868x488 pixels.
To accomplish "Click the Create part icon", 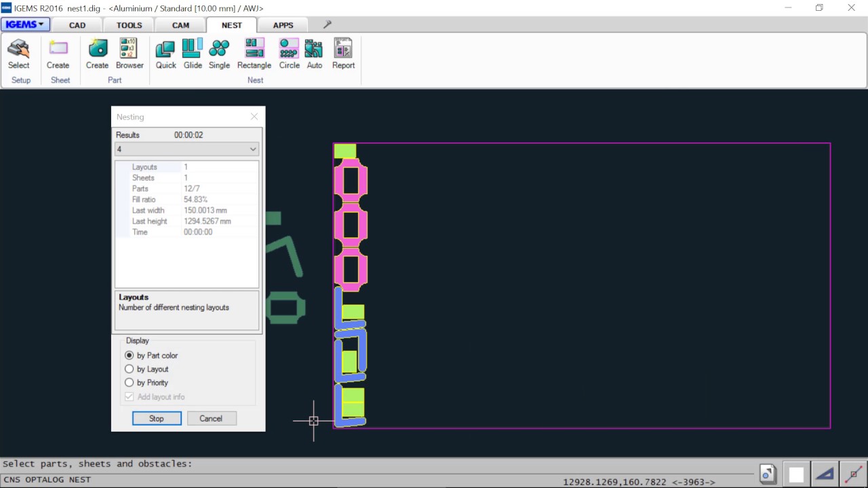I will (x=97, y=54).
